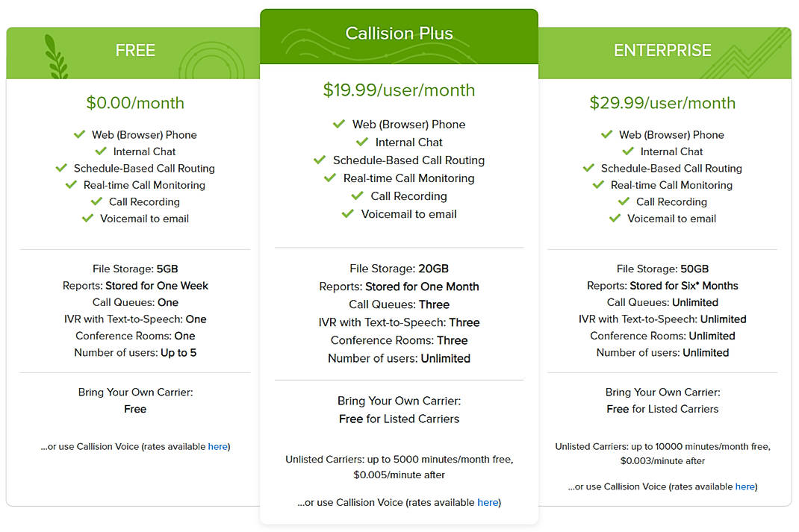The image size is (799, 532).
Task: Click the leaf icon in FREE header
Action: [x=56, y=57]
